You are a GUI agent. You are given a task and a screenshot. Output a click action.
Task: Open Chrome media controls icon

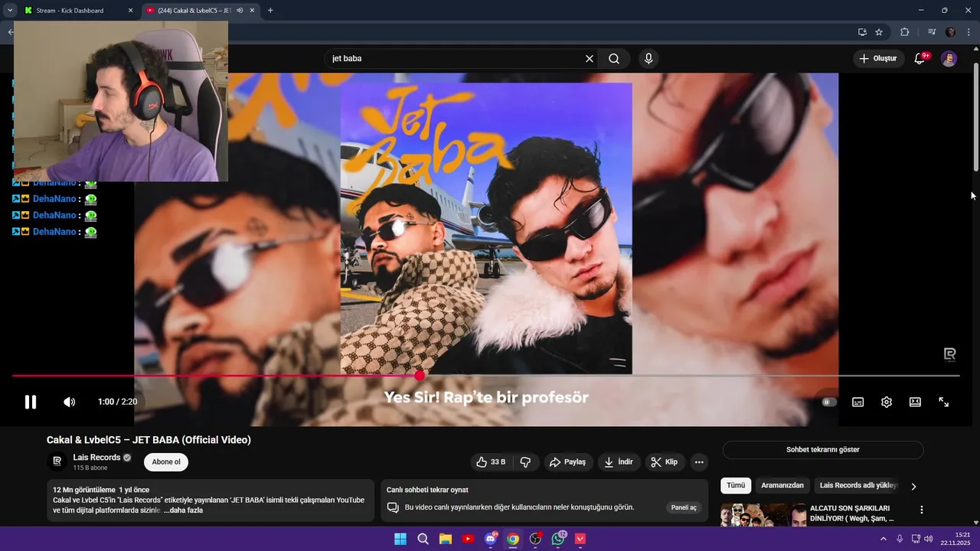point(932,32)
